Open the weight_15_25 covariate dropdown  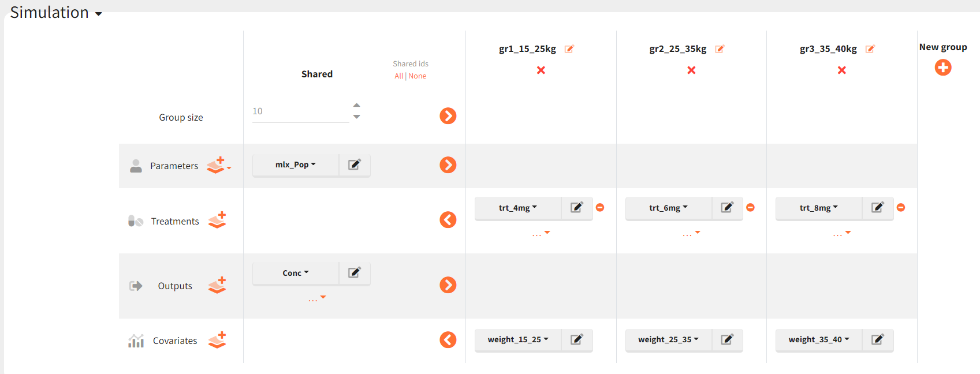[517, 340]
